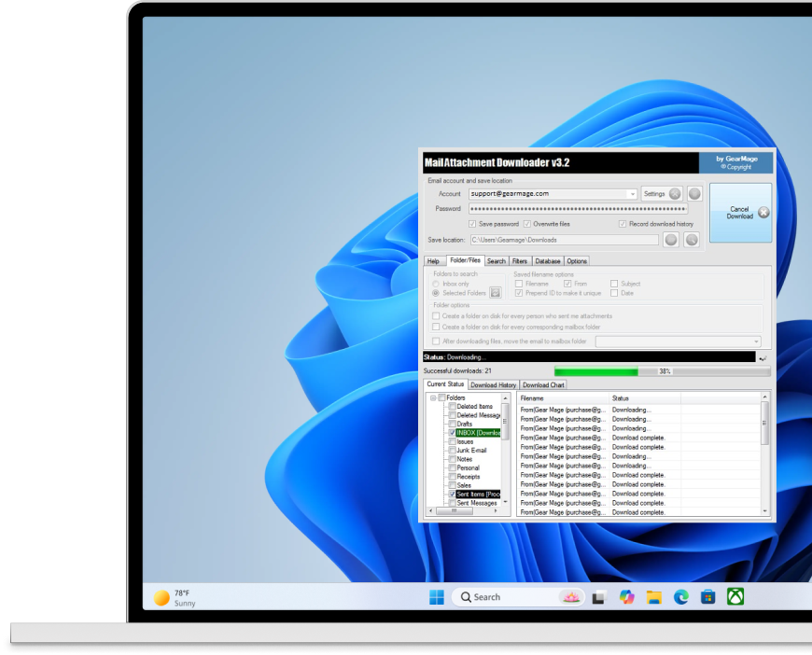812x655 pixels.
Task: Switch to the Download History tab
Action: (493, 384)
